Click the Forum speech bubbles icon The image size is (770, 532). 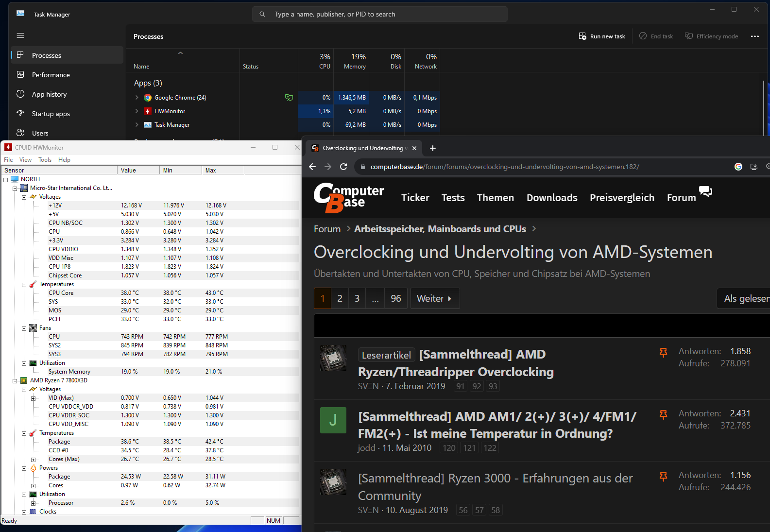pos(705,191)
